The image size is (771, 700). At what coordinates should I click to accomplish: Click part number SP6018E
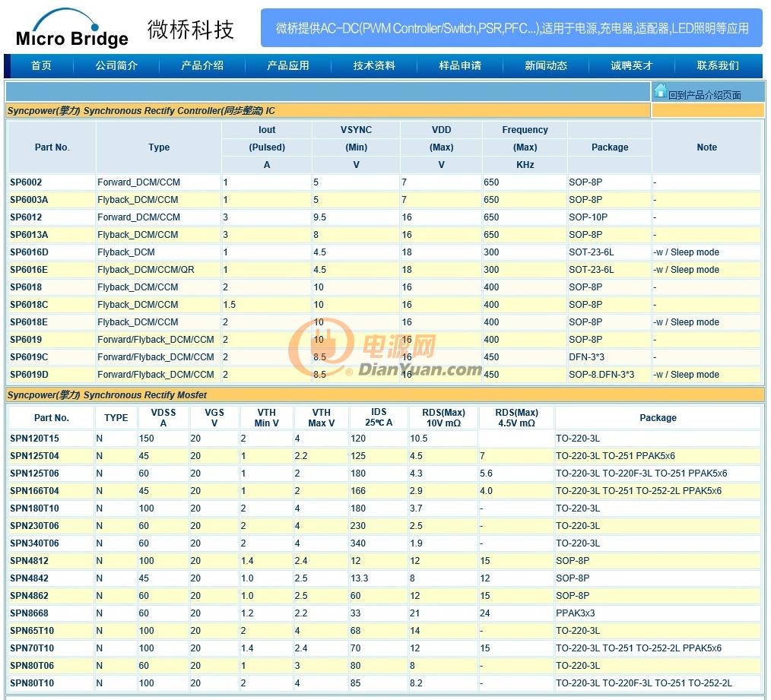click(29, 322)
